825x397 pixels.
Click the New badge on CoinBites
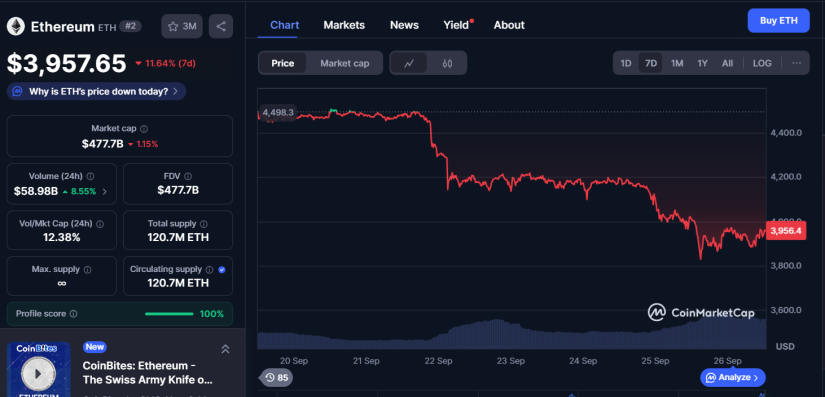(x=95, y=347)
